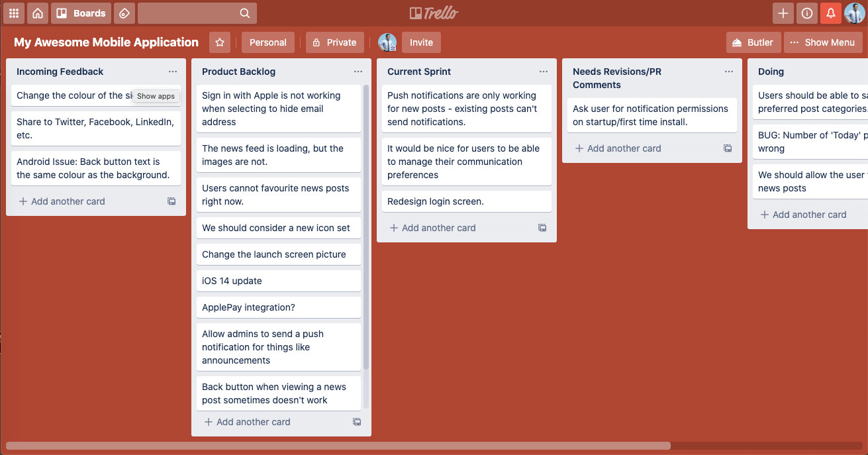The height and width of the screenshot is (455, 868).
Task: Open the information icon
Action: 806,13
